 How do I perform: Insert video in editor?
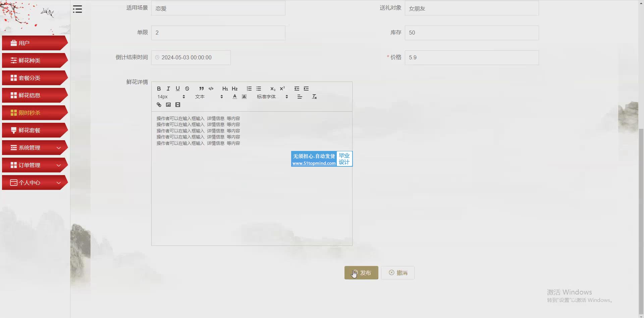coord(178,105)
